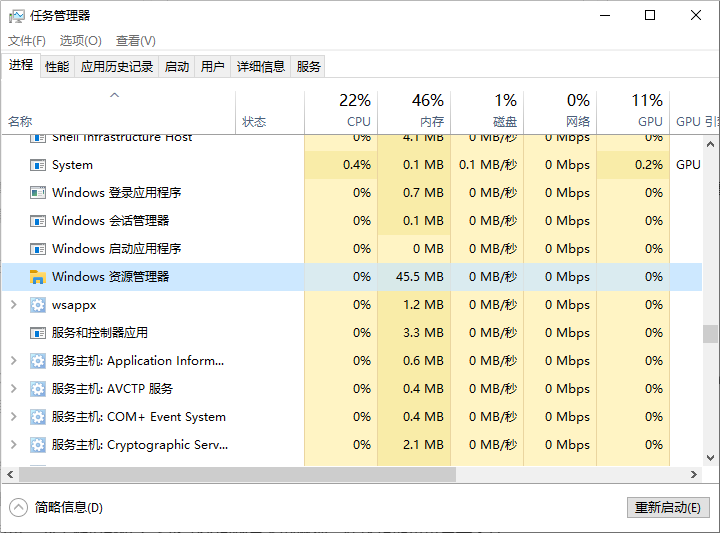The width and height of the screenshot is (720, 533).
Task: Click the vertical scrollbar thumb
Action: tap(710, 334)
